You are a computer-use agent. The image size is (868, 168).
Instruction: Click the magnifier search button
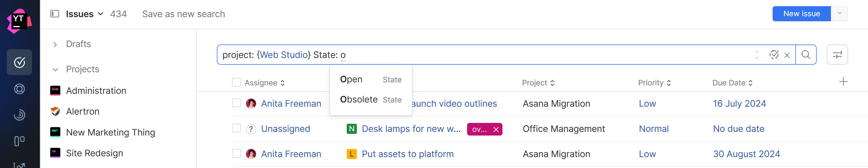pos(806,54)
